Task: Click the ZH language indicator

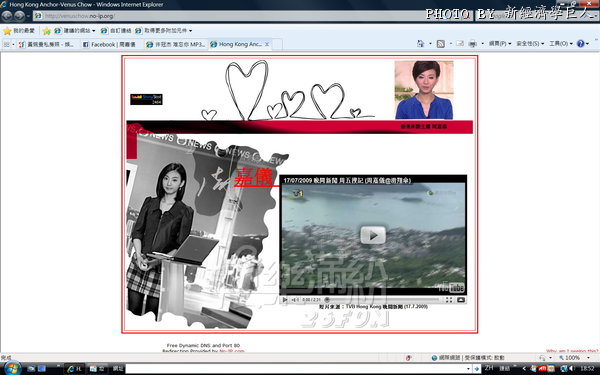Action: coord(489,368)
